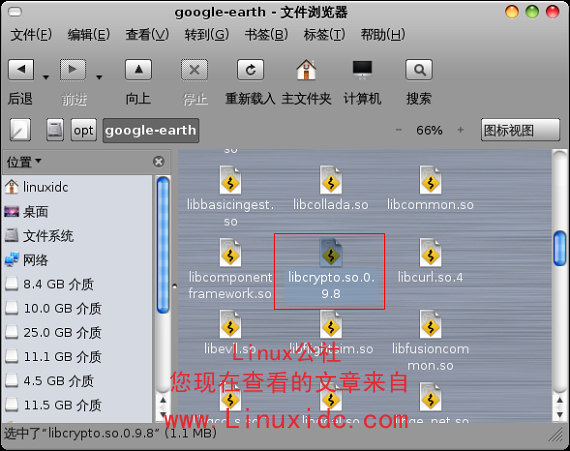The width and height of the screenshot is (570, 451).
Task: Select libcomponentframework.so file icon
Action: tap(230, 253)
